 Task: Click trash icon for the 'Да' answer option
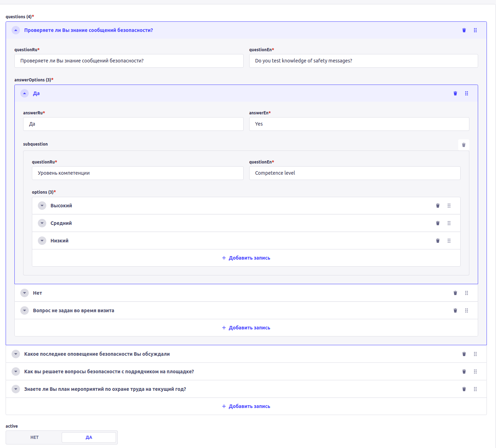pos(455,93)
